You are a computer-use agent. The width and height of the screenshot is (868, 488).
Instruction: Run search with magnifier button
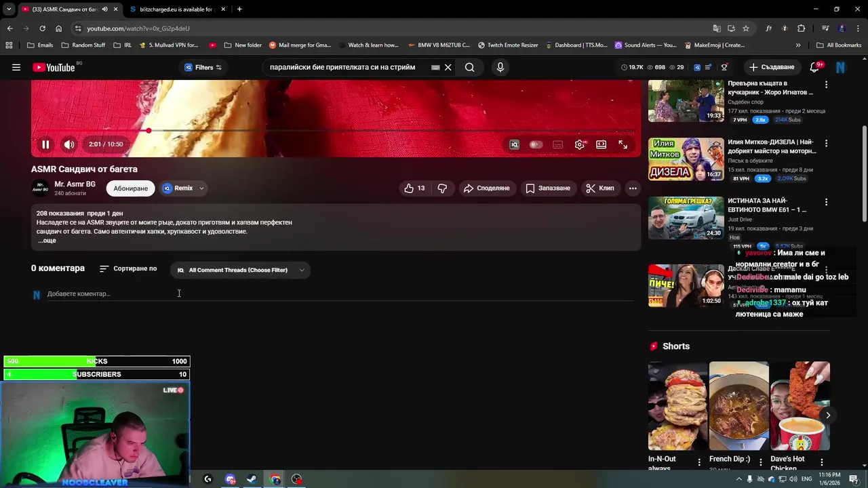[469, 67]
